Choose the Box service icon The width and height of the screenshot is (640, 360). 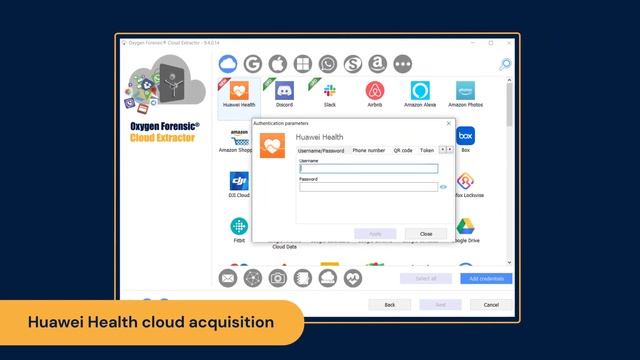pos(465,136)
